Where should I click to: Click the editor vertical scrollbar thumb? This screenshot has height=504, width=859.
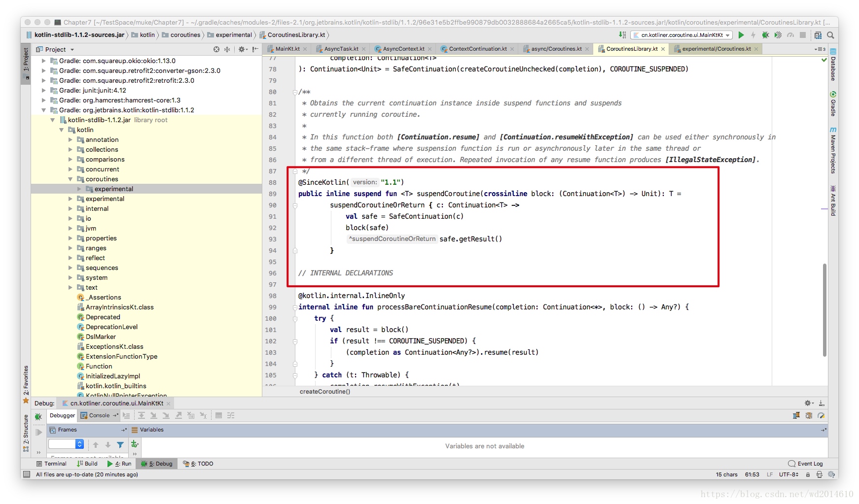click(824, 310)
